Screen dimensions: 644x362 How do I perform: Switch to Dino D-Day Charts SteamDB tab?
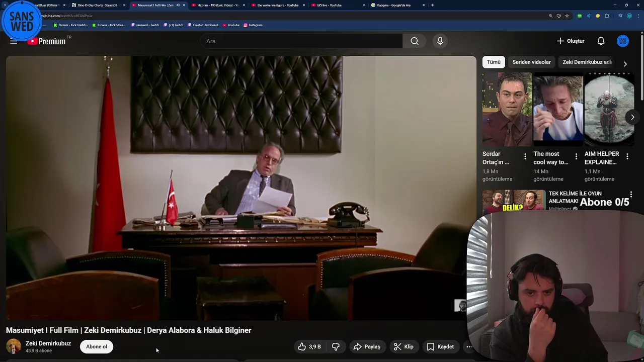tap(98, 5)
